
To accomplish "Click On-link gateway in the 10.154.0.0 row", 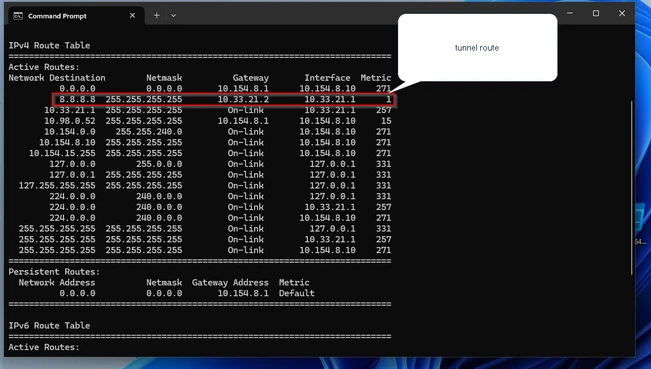I will 245,132.
